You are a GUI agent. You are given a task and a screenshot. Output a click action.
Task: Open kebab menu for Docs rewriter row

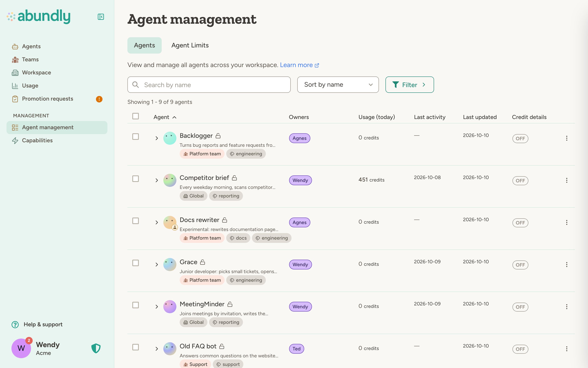click(567, 222)
